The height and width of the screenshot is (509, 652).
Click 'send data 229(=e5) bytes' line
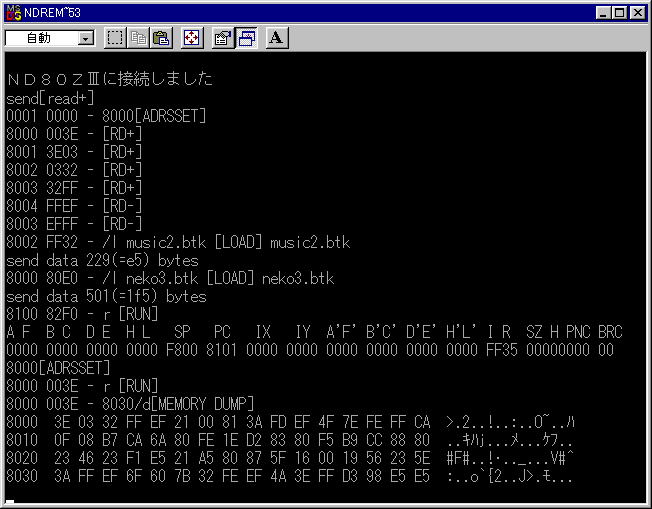102,260
